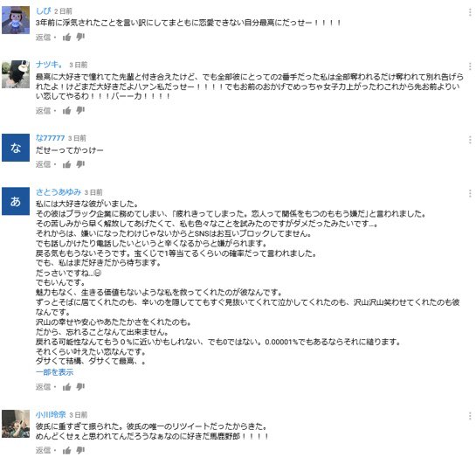The height and width of the screenshot is (464, 476).
Task: Open more options for ナツキ。's comment
Action: [470, 66]
